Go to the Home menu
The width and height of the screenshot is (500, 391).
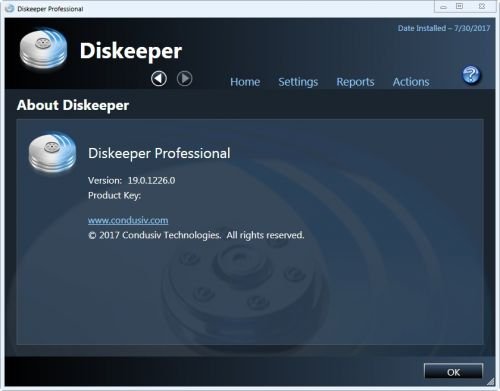[245, 82]
